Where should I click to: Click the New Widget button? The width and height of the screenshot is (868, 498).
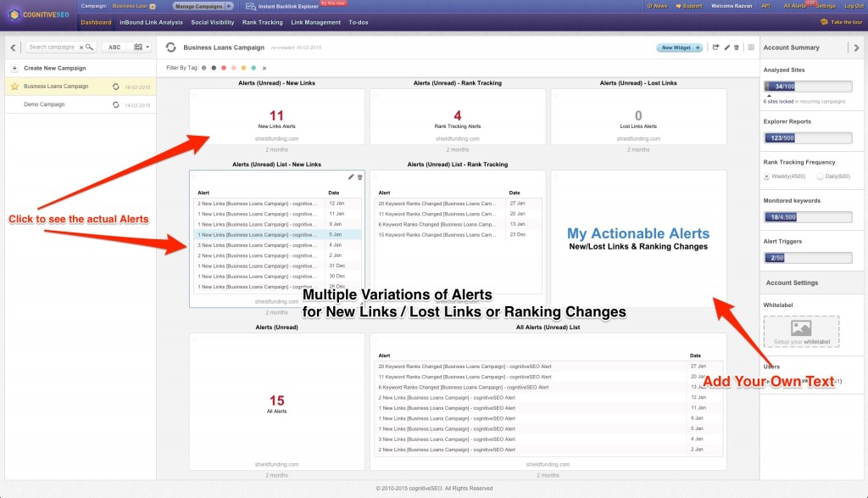[680, 48]
